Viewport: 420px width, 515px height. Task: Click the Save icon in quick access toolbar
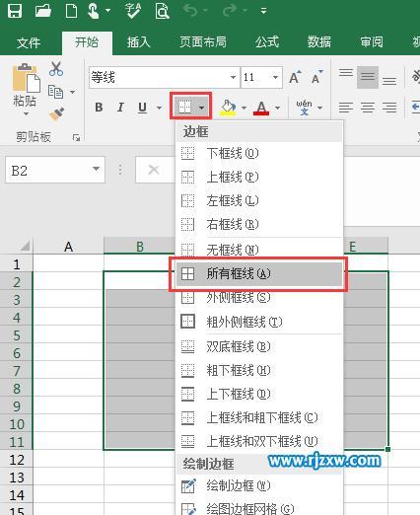(x=15, y=10)
